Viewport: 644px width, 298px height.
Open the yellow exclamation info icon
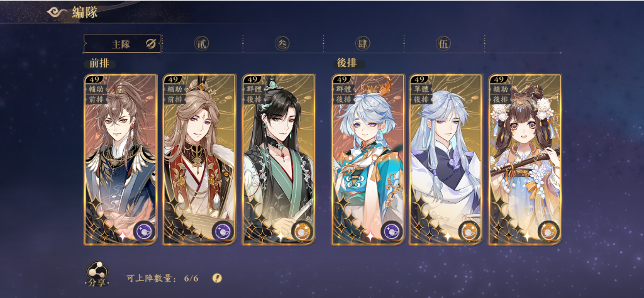217,279
